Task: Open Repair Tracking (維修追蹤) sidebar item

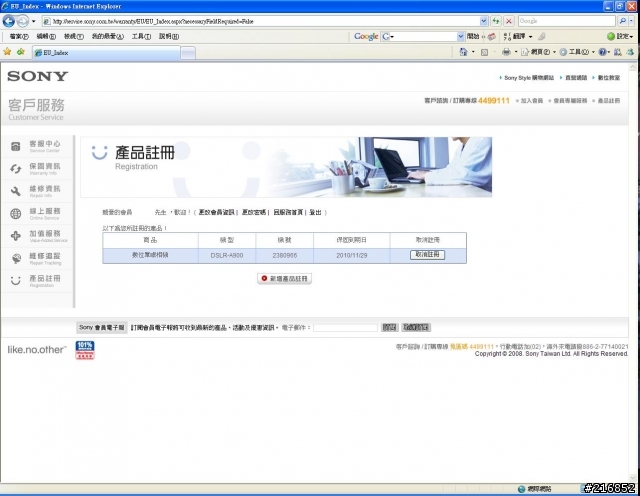Action: [x=38, y=258]
